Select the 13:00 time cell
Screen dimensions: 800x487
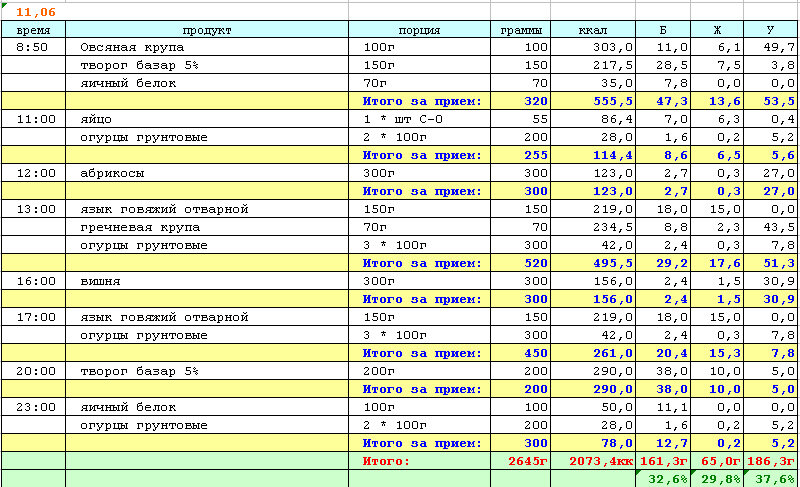(x=34, y=209)
